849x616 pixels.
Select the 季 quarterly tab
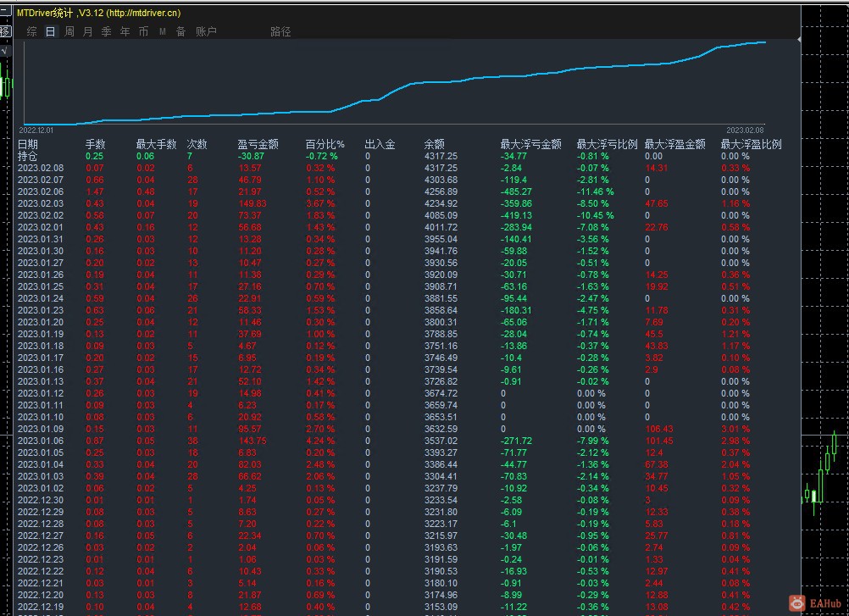coord(106,31)
